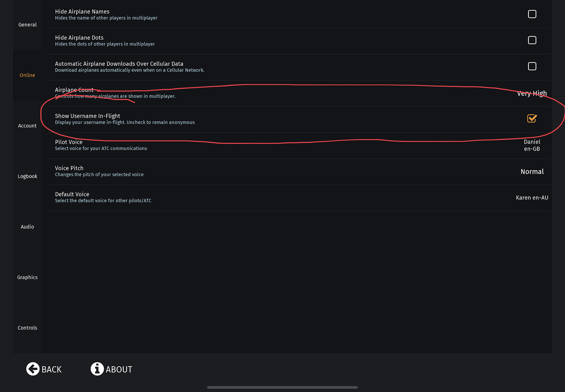Click the BACK button
Screen dimensions: 565x392
point(44,369)
